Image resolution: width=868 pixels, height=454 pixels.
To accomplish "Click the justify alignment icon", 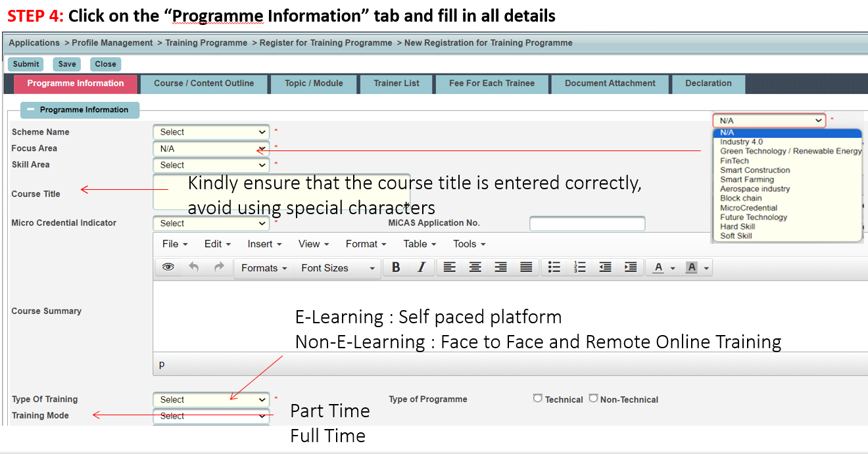I will click(x=526, y=267).
